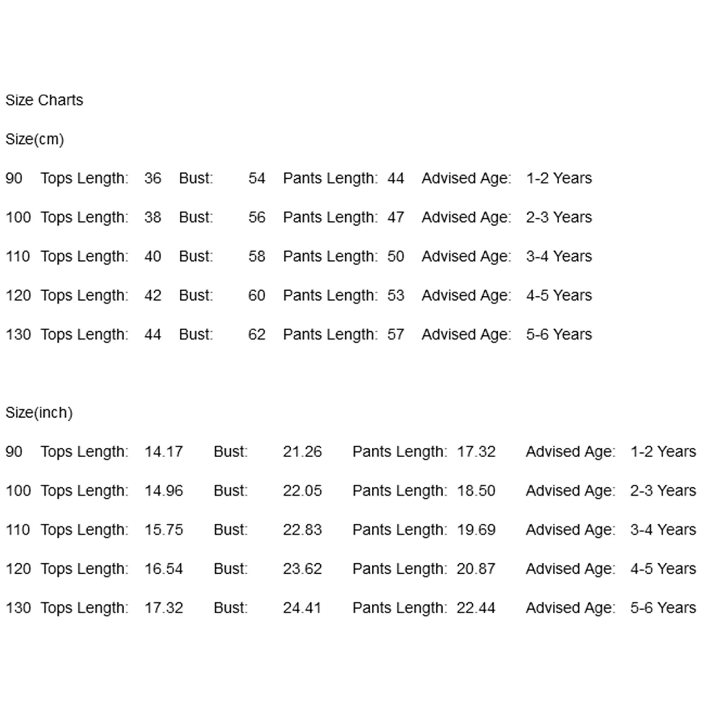728x728 pixels.
Task: Click bust value 58 for size 110
Action: pyautogui.click(x=257, y=257)
